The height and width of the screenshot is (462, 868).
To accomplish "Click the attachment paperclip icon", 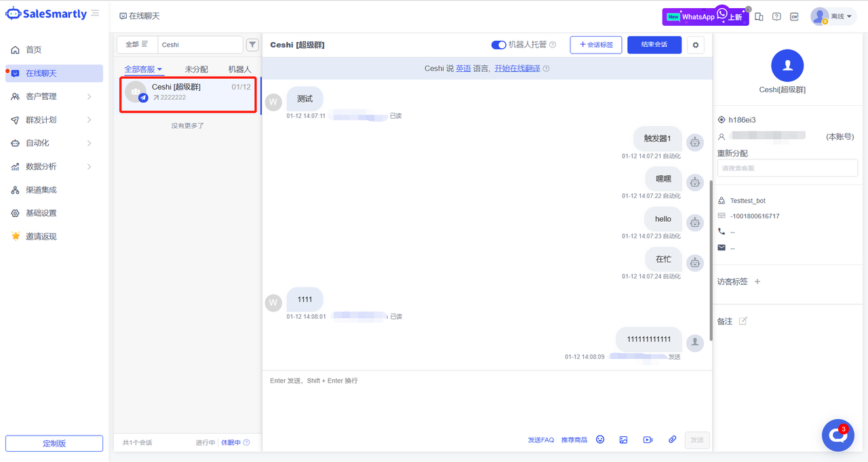I will coord(672,440).
